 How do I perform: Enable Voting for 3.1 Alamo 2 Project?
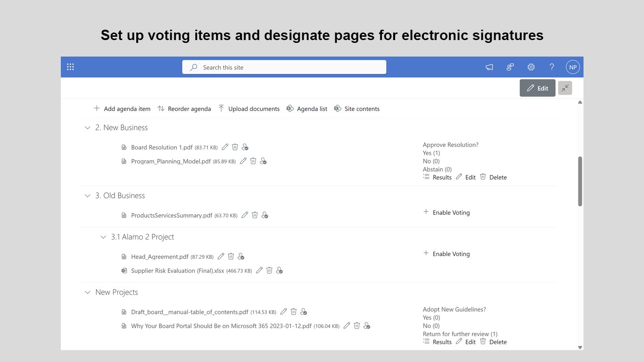click(446, 254)
